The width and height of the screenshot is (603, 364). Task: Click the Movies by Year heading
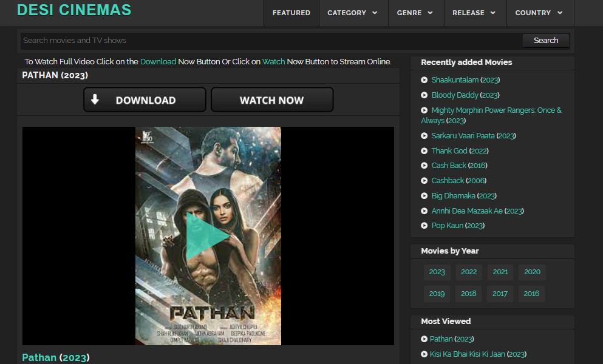coord(450,251)
